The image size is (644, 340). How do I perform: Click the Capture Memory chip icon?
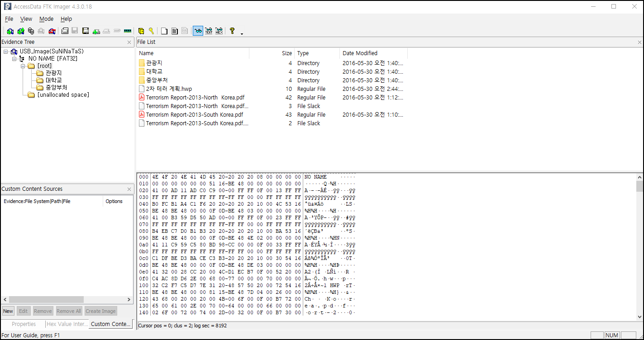click(127, 31)
